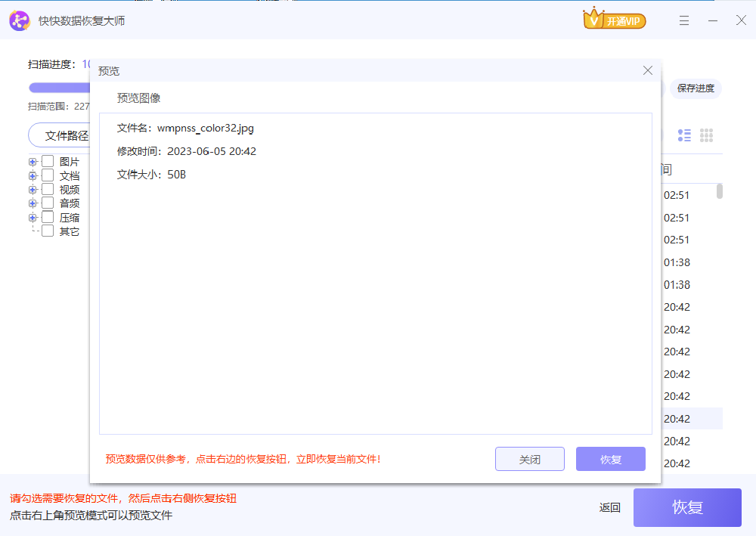Click the 快快数据恢复大师 app logo
The image size is (756, 536).
tap(20, 20)
